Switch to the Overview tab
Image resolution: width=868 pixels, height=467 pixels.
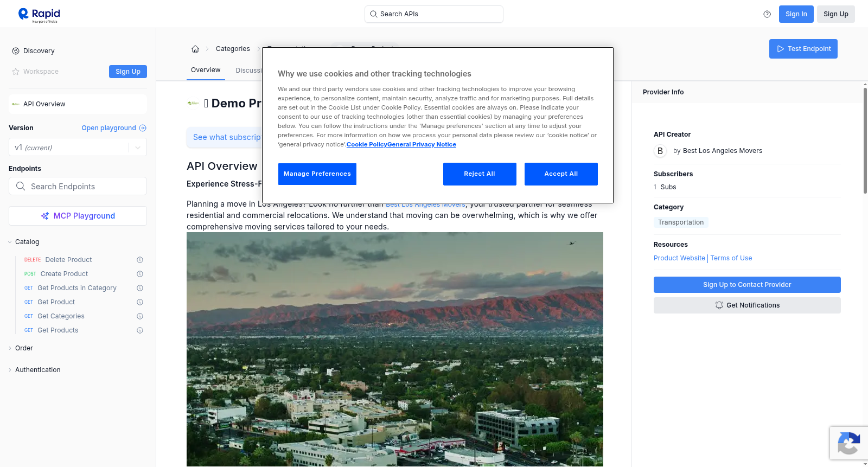[206, 70]
